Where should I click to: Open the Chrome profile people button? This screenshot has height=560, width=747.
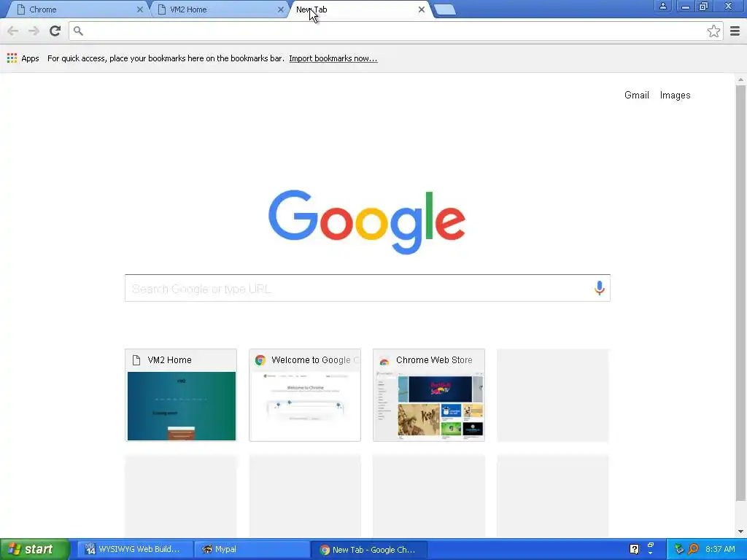(662, 6)
